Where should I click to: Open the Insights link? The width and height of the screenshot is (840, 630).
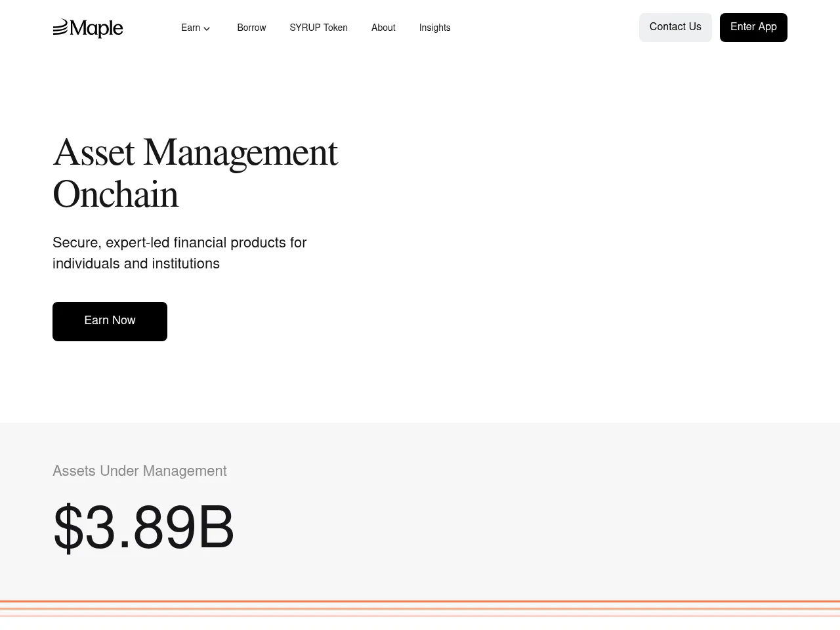[434, 28]
